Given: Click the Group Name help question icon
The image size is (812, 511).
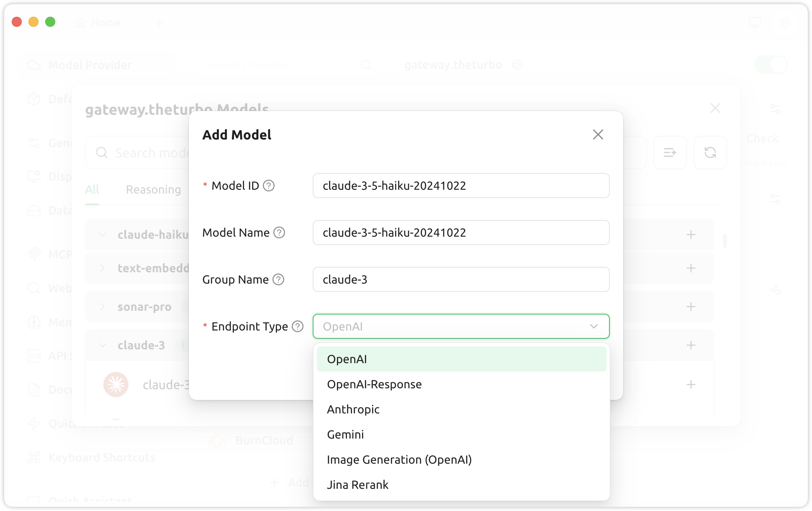Looking at the screenshot, I should coord(278,279).
